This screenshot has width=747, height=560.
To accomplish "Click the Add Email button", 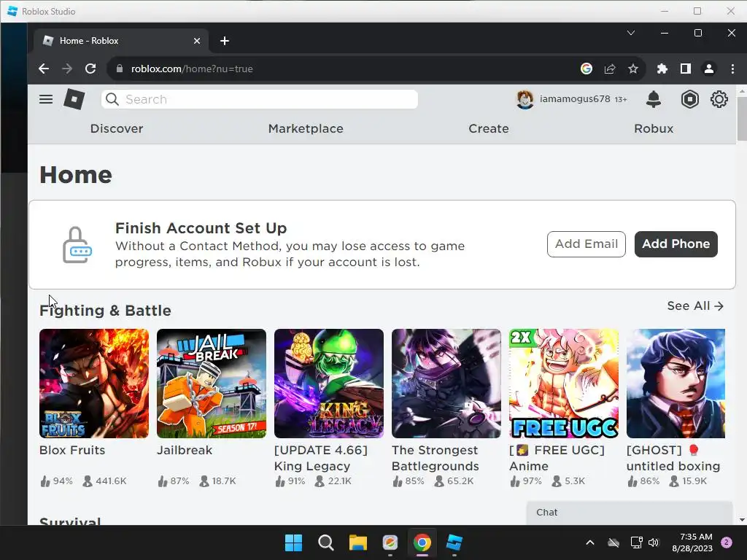I will (587, 244).
